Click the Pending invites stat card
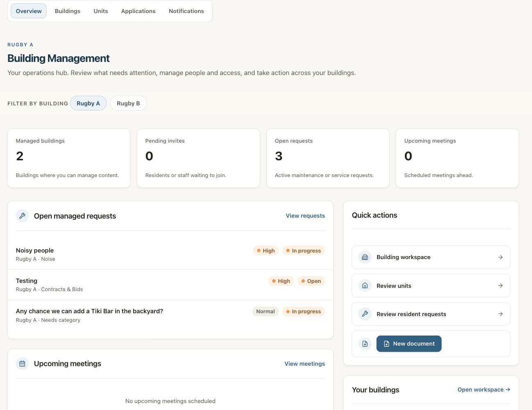532x410 pixels. tap(198, 158)
